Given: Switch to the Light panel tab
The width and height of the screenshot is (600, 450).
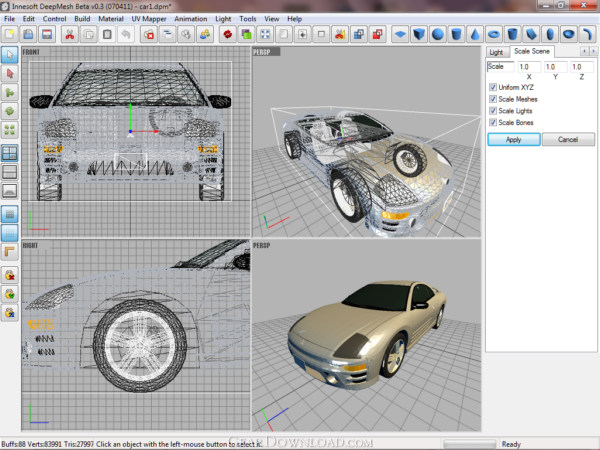Looking at the screenshot, I should (x=497, y=52).
